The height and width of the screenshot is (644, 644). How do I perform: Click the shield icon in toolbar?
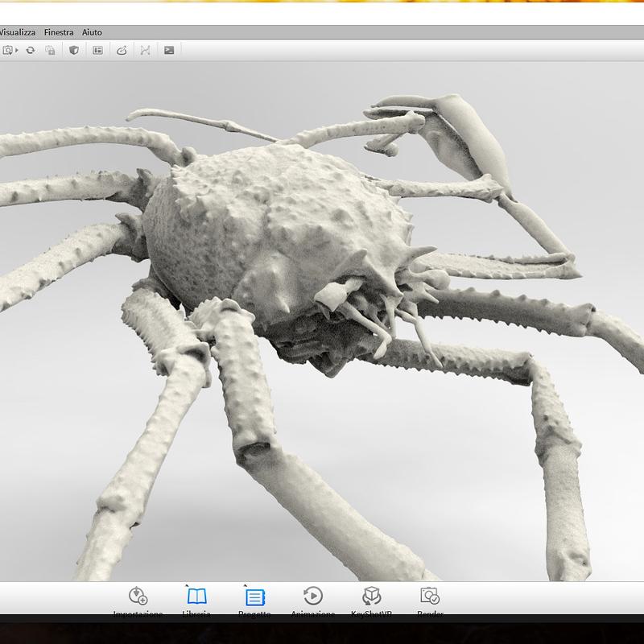tap(73, 50)
